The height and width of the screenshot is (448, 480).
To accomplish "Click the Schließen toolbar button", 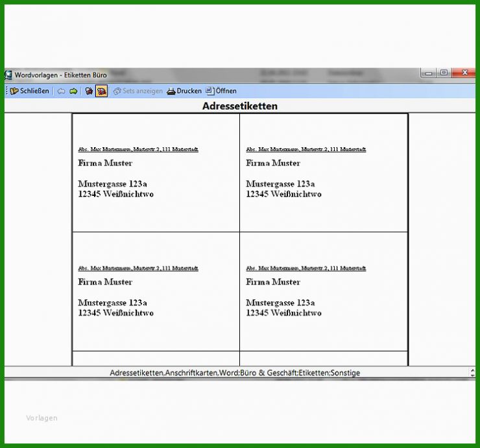I will coord(30,91).
